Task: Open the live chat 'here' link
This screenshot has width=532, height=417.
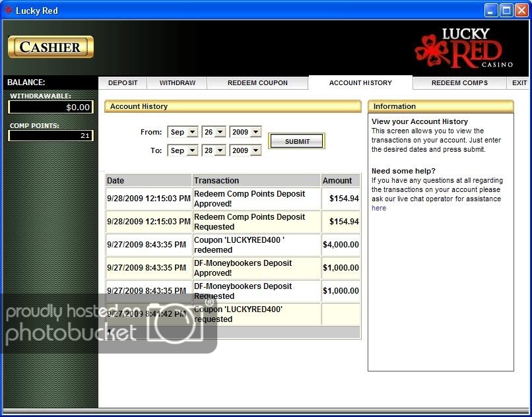Action: coord(379,208)
